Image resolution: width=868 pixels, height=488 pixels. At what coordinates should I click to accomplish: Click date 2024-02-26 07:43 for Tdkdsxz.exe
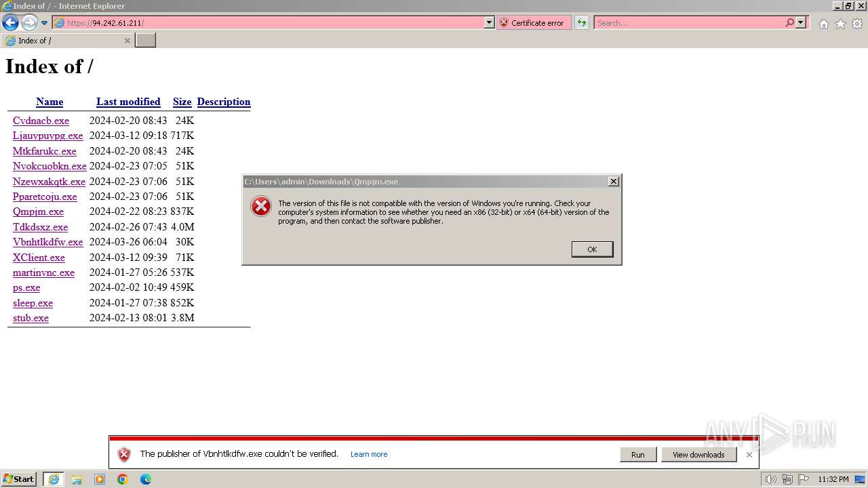point(128,227)
